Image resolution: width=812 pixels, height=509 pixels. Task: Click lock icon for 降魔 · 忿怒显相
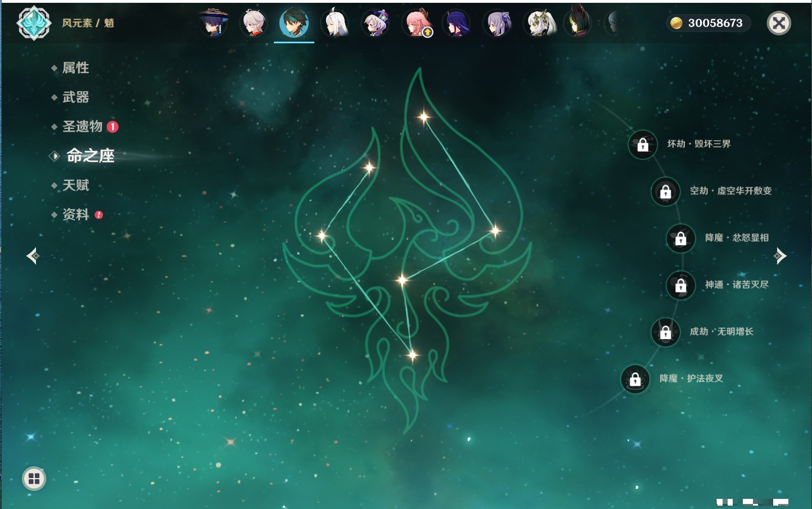point(680,238)
